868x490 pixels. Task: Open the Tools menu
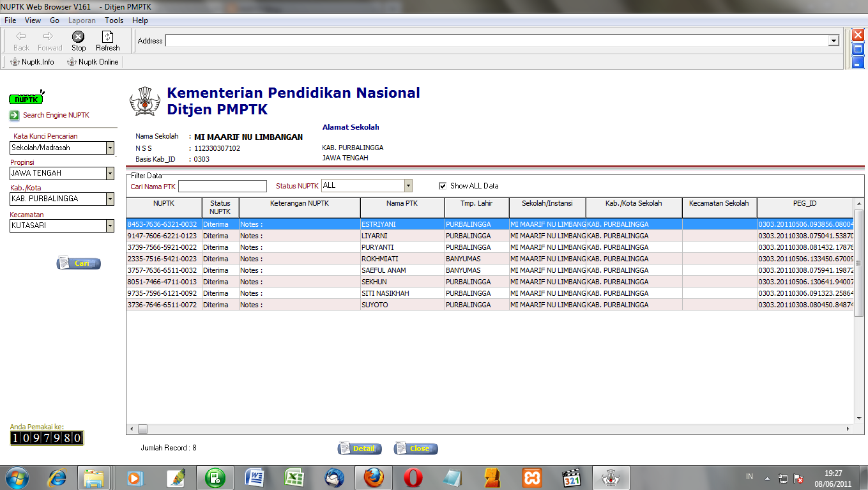[x=114, y=20]
